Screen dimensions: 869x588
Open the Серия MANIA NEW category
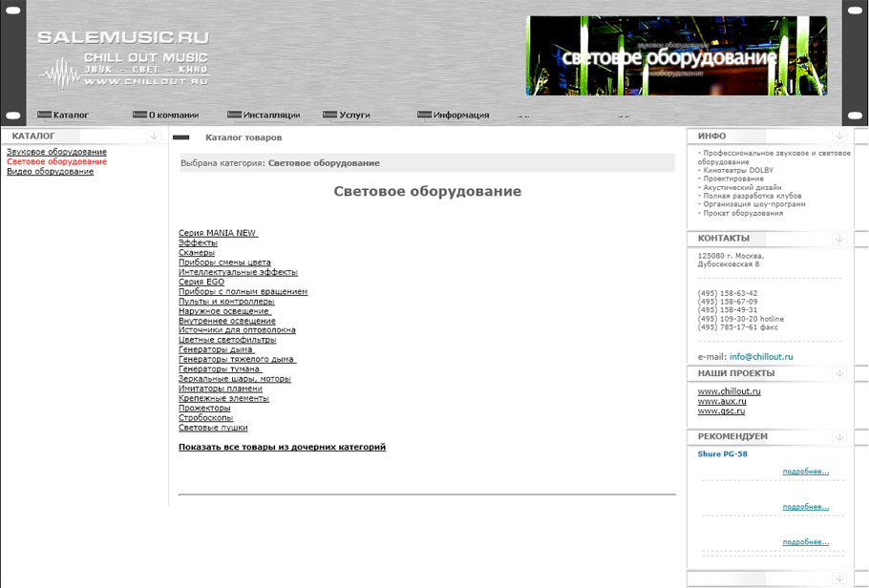218,233
